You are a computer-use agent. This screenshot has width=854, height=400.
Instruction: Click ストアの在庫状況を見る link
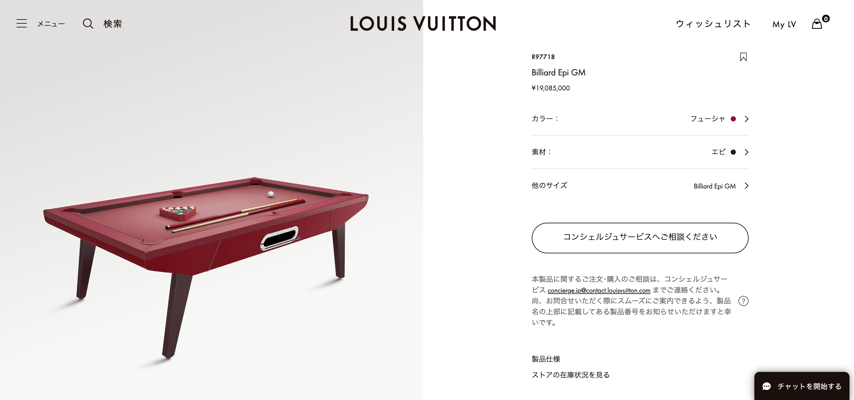tap(571, 375)
